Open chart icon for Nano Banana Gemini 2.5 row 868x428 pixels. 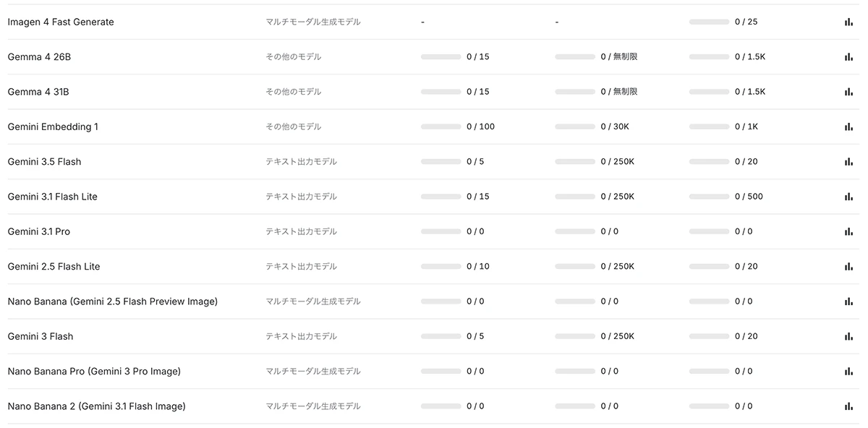[x=848, y=301]
